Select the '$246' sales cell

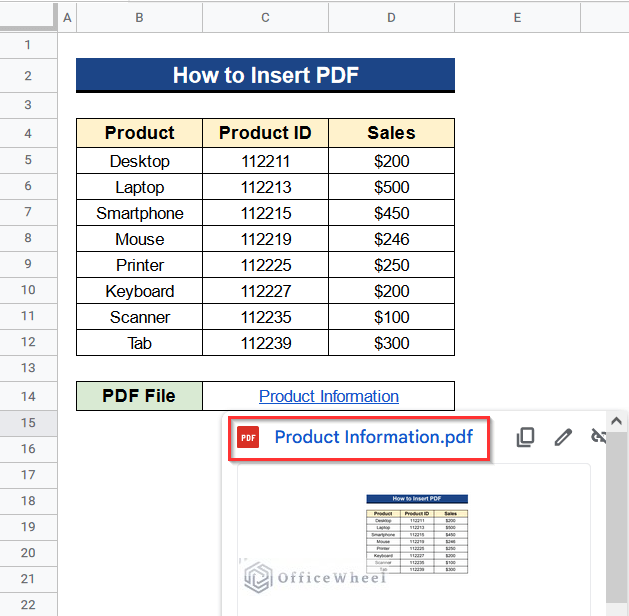(x=392, y=239)
